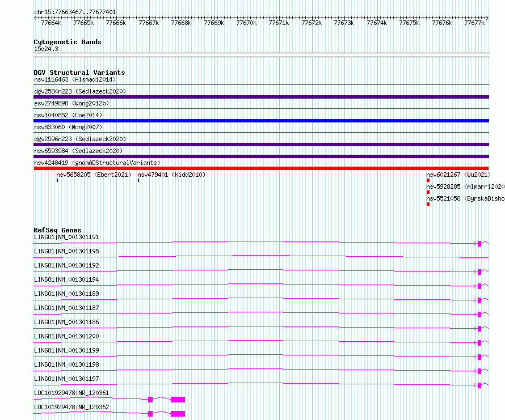Select LOC101929478|NR_120362 transcript label
This screenshot has width=505, height=420.
coord(71,407)
